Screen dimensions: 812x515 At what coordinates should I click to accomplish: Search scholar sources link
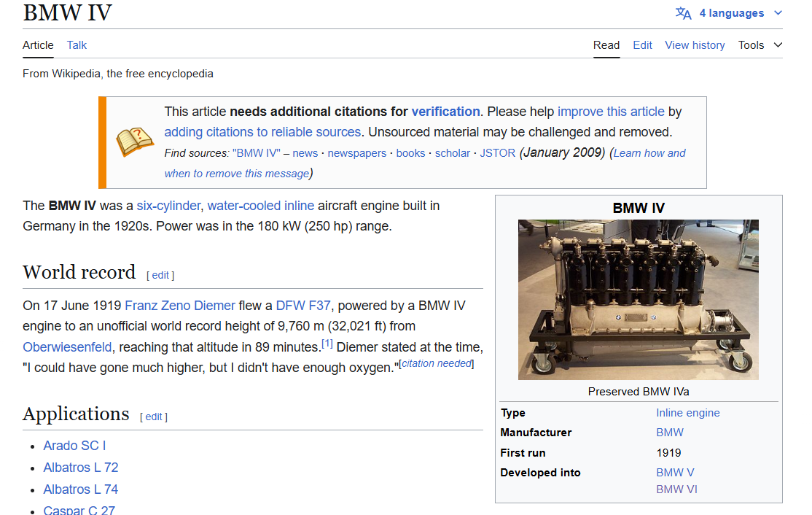tap(453, 153)
